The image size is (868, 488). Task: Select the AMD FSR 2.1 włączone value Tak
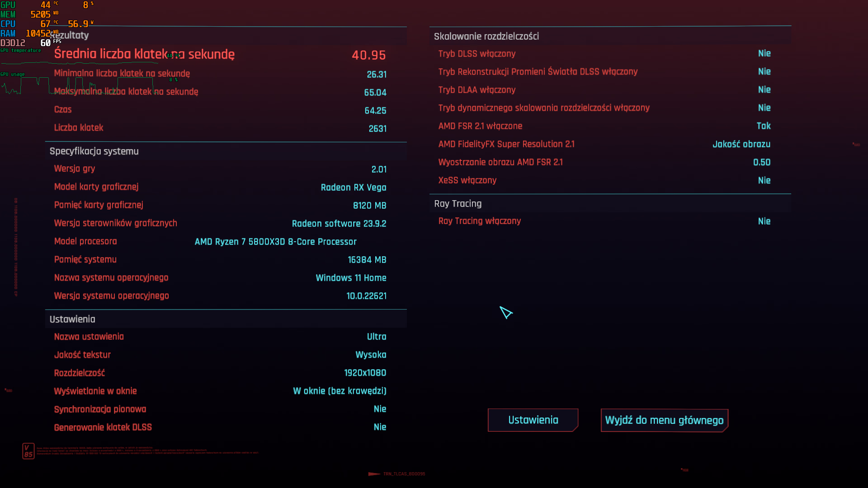(x=764, y=126)
